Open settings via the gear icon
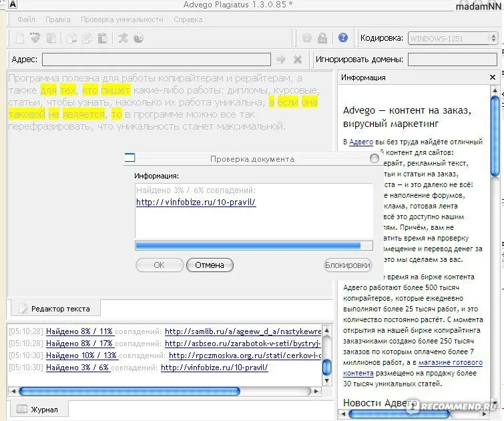This screenshot has width=504, height=421. [x=307, y=38]
